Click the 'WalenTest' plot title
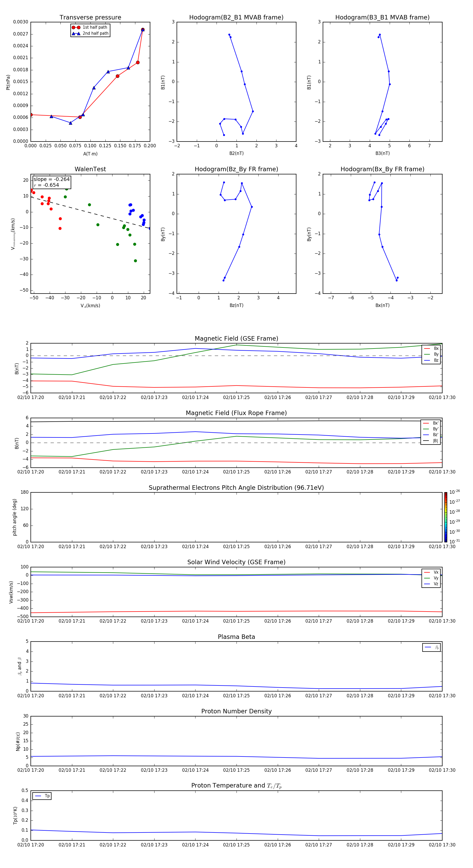473x868 pixels. [90, 169]
